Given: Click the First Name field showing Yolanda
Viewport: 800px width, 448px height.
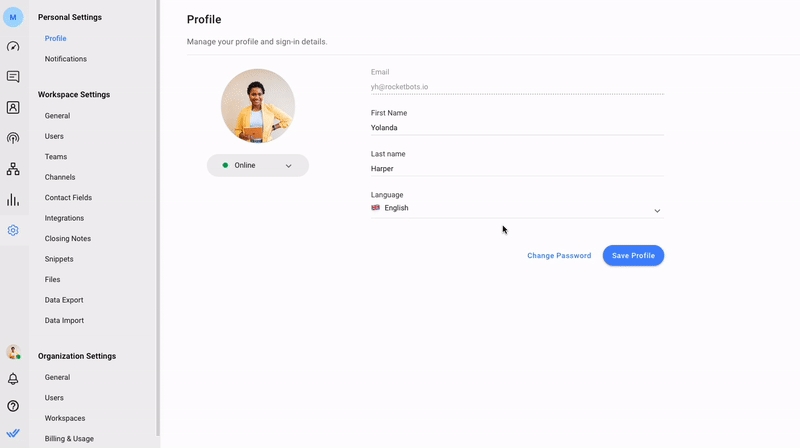Looking at the screenshot, I should (x=517, y=128).
